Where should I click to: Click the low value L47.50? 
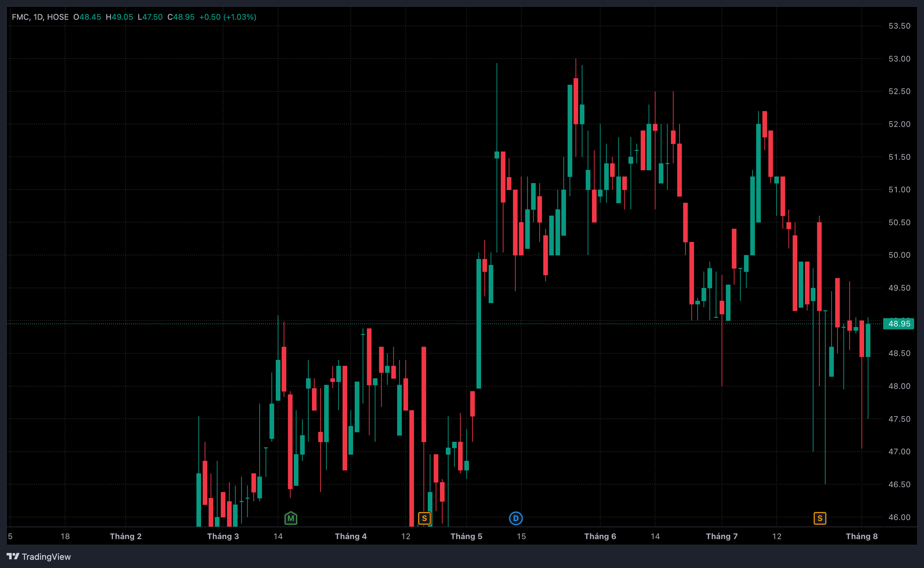click(151, 17)
